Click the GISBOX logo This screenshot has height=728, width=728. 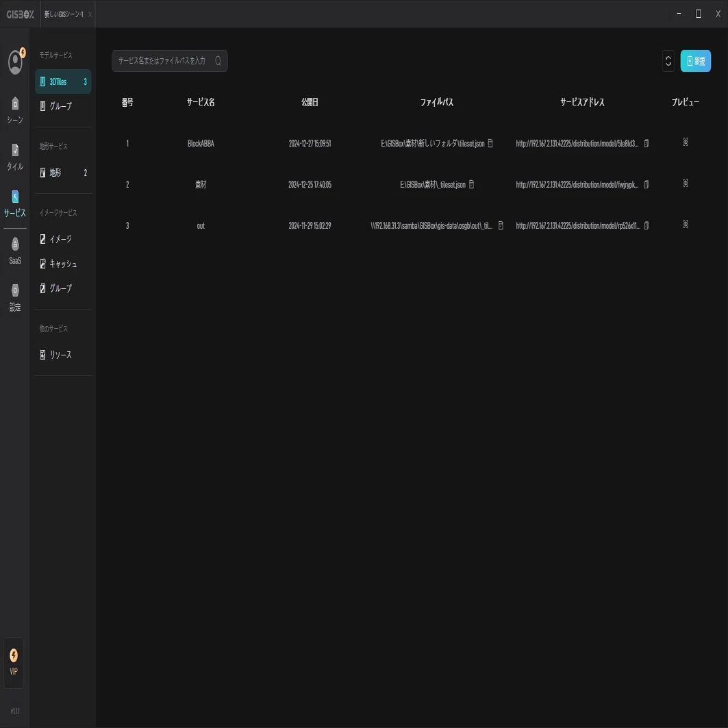(x=20, y=14)
